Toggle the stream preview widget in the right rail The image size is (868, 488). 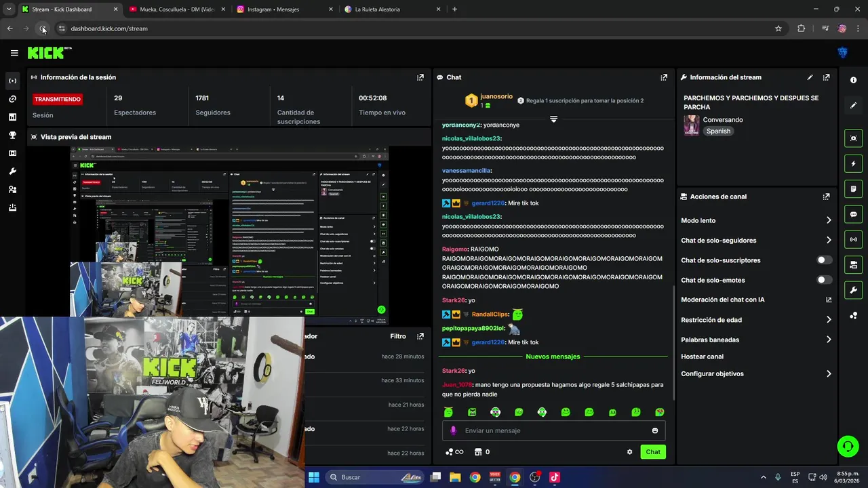(x=853, y=138)
